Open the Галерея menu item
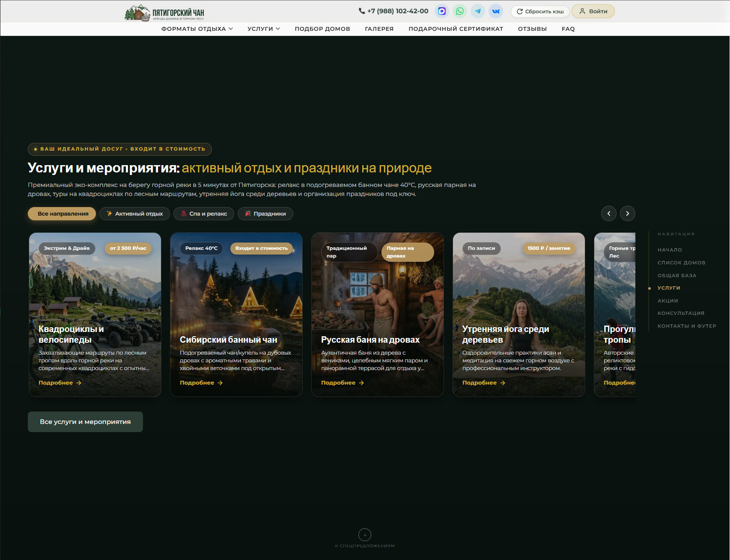 coord(379,29)
